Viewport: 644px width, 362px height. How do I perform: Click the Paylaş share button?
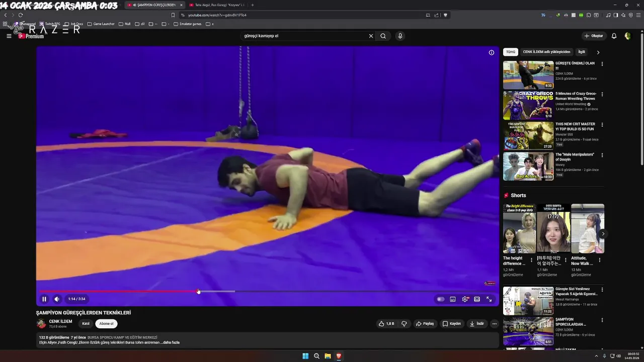[x=425, y=324]
